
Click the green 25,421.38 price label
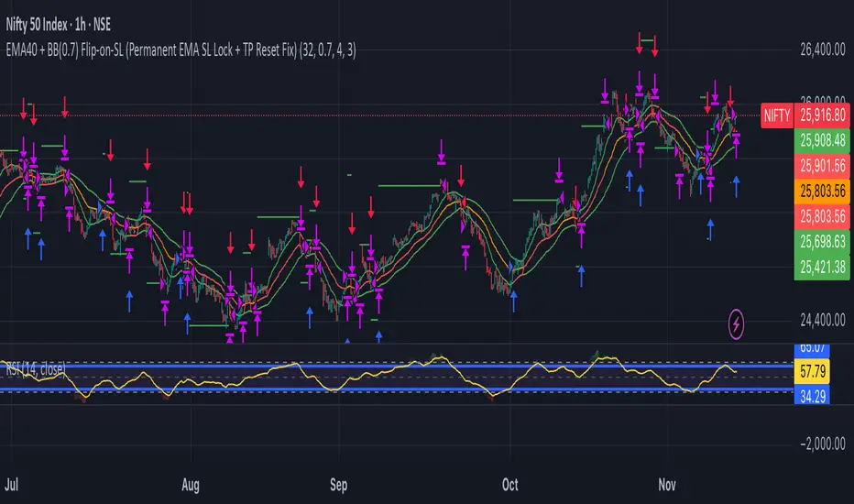coord(821,271)
